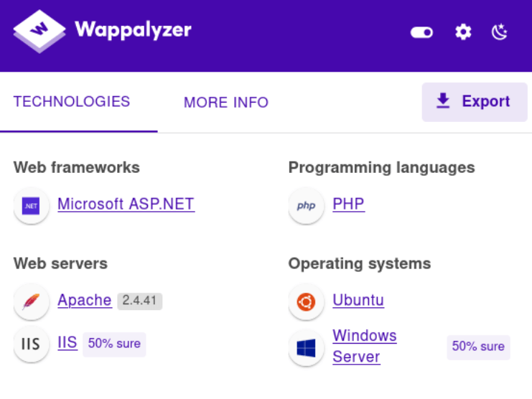
Task: Open the Ubuntu link
Action: (358, 300)
